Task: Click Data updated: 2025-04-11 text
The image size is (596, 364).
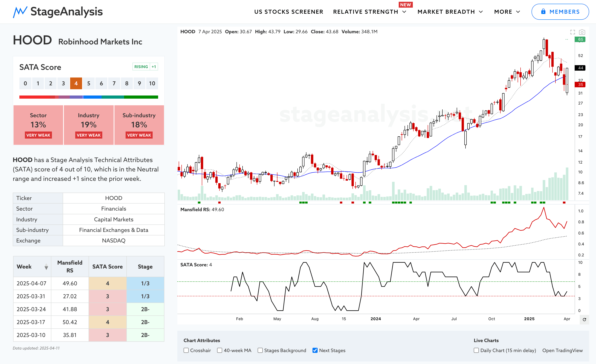Action: [x=36, y=348]
